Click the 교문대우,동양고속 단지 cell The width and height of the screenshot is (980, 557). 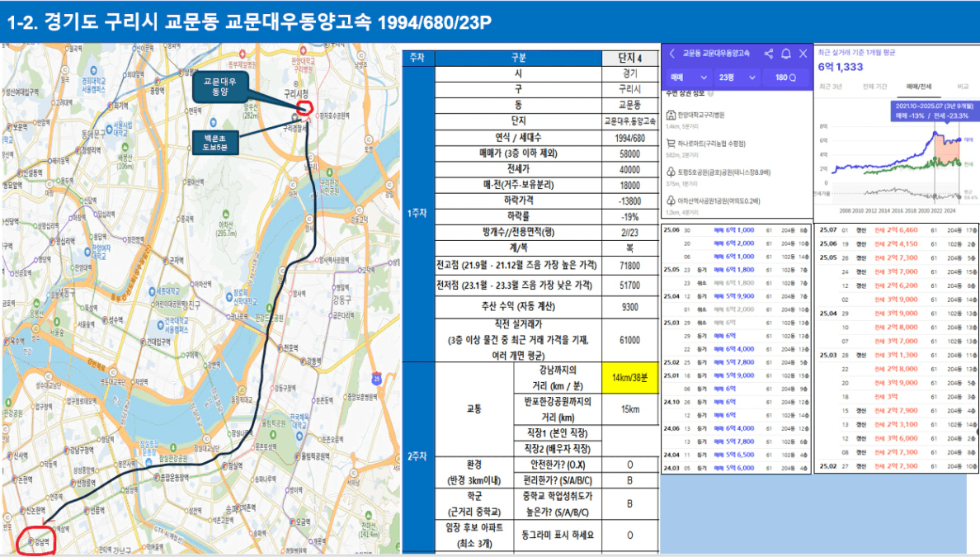pos(630,121)
